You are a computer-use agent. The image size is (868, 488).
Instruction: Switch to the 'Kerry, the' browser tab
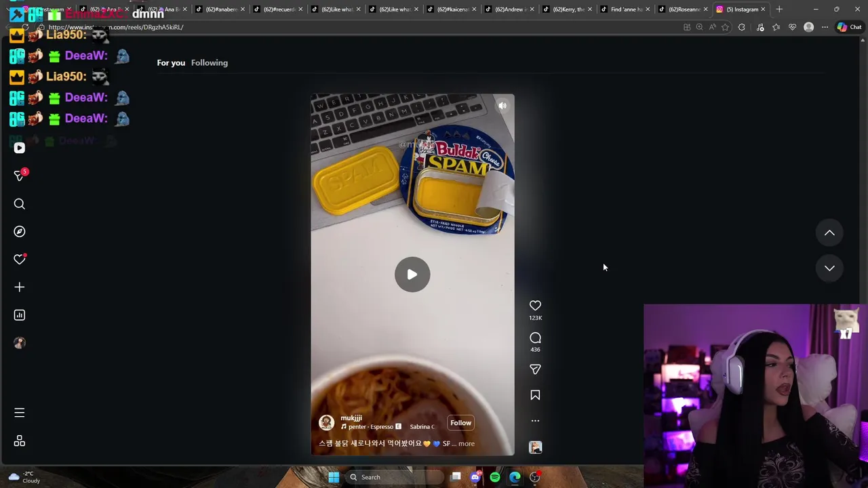pos(568,9)
